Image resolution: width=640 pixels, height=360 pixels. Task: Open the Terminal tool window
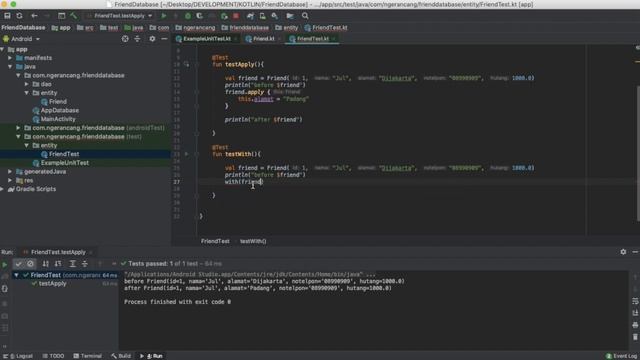click(x=87, y=356)
